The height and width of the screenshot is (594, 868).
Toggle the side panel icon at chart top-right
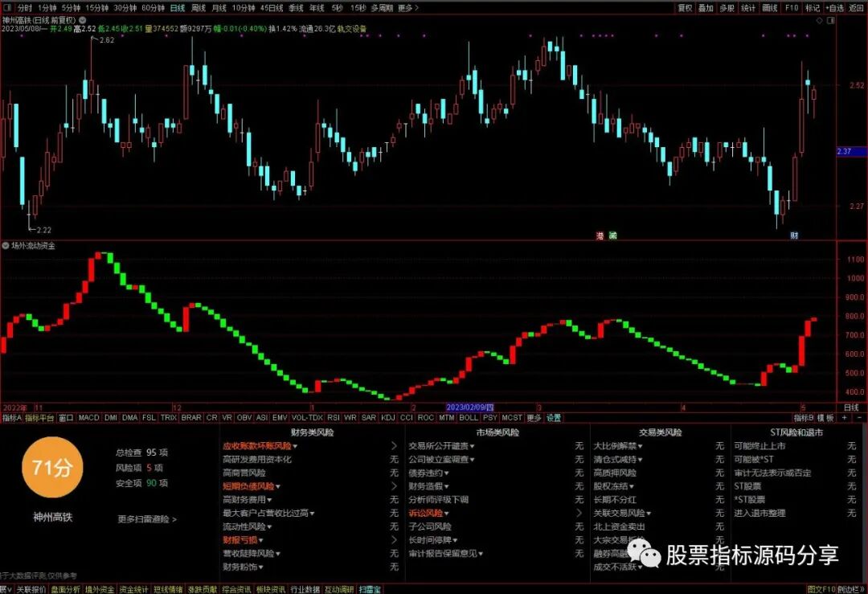pos(830,20)
